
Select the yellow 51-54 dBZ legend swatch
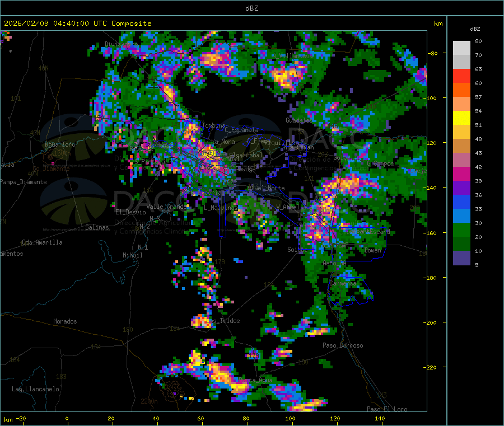[461, 118]
